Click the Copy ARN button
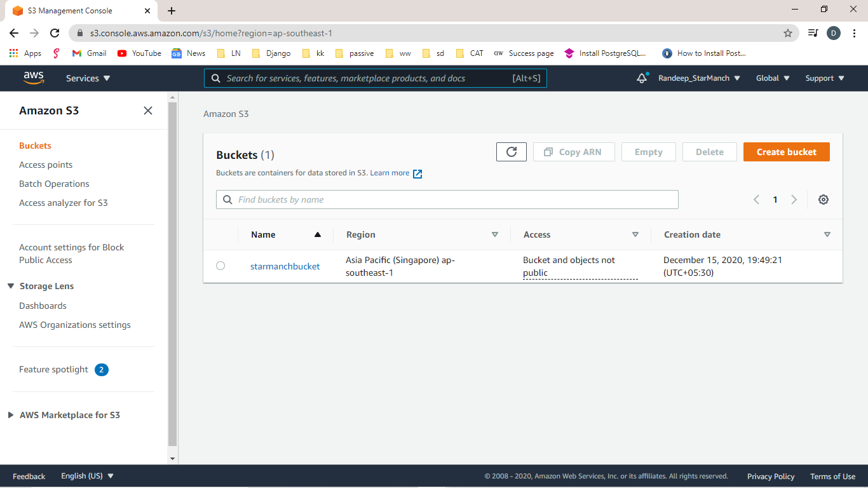Screen dimensions: 868x488 click(574, 152)
